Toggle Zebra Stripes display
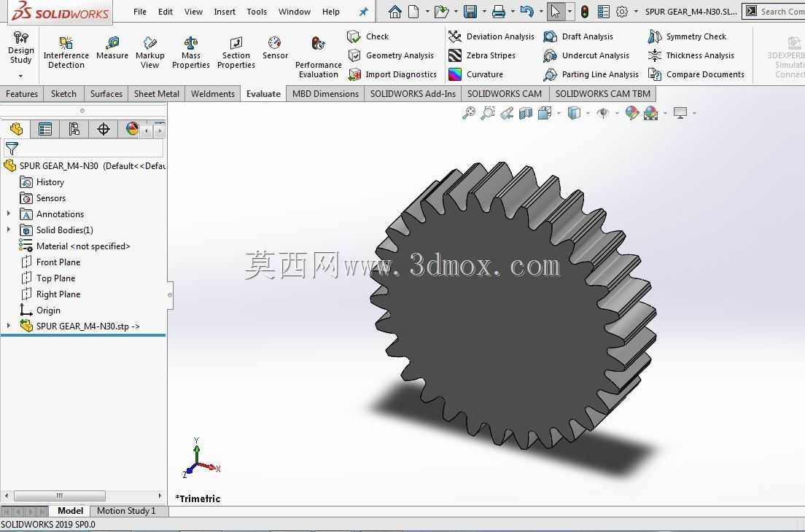The image size is (805, 532). click(x=481, y=55)
